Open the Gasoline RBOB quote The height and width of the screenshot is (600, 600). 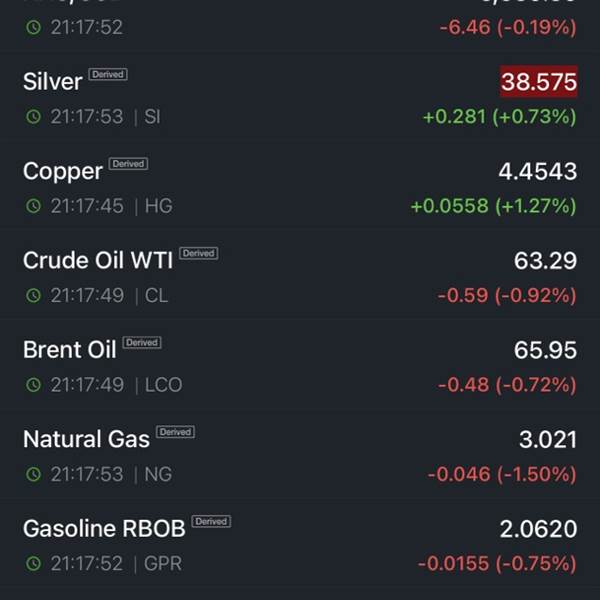tap(300, 545)
